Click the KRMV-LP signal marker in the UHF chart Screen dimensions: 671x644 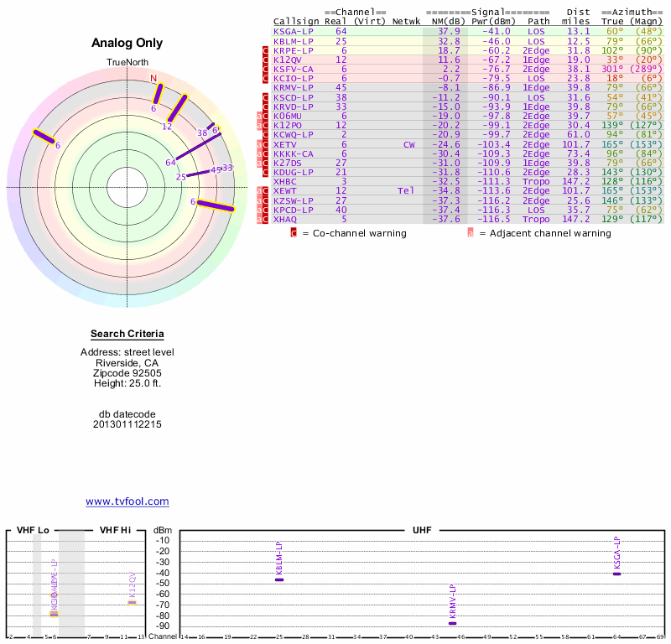pyautogui.click(x=452, y=623)
